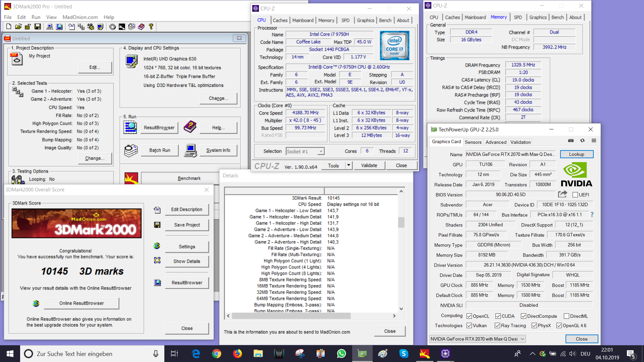Click the Edit Description button
The image size is (644, 362).
187,209
